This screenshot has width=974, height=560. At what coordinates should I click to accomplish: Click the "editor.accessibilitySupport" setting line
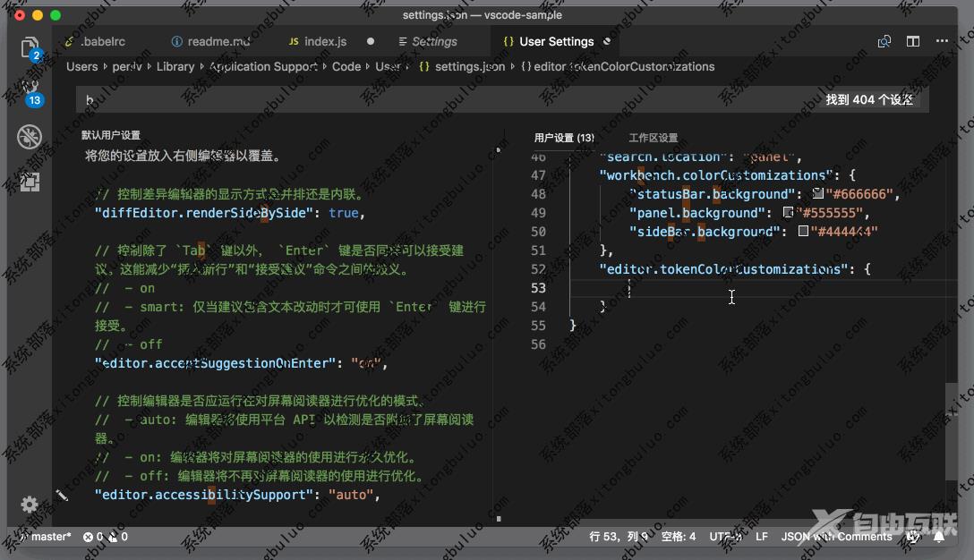click(237, 495)
